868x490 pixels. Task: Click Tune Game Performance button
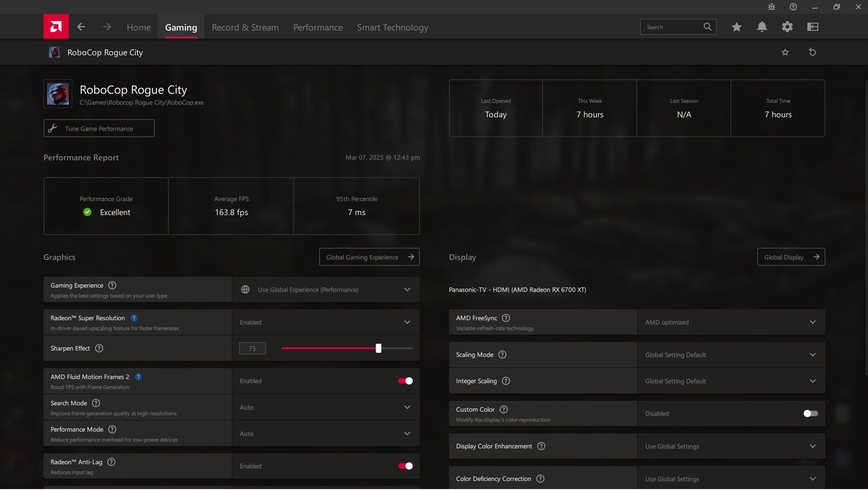click(x=99, y=128)
